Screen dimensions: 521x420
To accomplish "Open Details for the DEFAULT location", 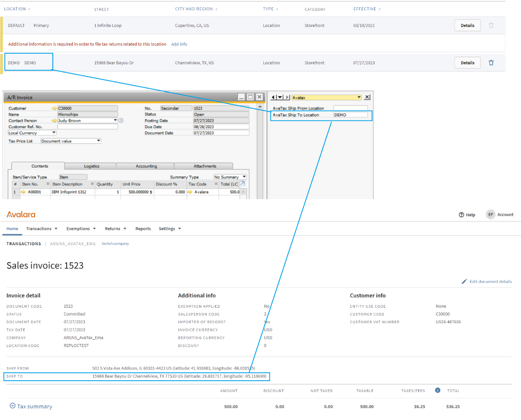I will (467, 25).
